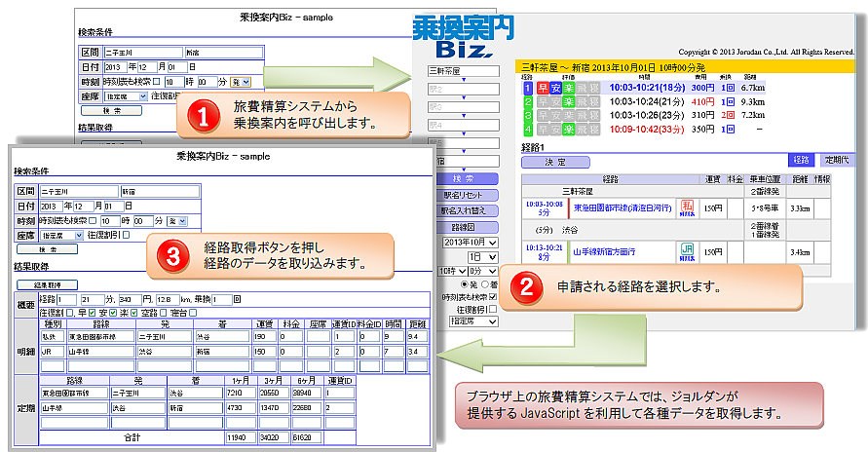Open the 発 dropdown in back sample window
868x452 pixels.
click(241, 82)
